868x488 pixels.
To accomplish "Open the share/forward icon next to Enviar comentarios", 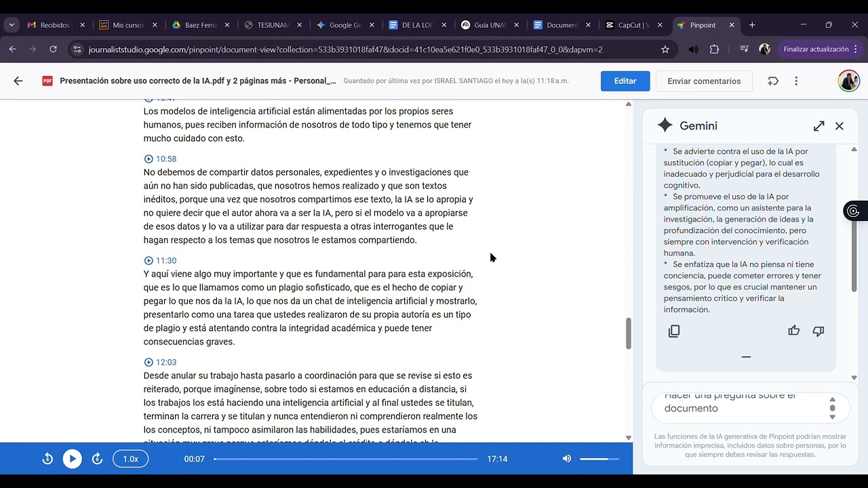I will click(x=773, y=81).
